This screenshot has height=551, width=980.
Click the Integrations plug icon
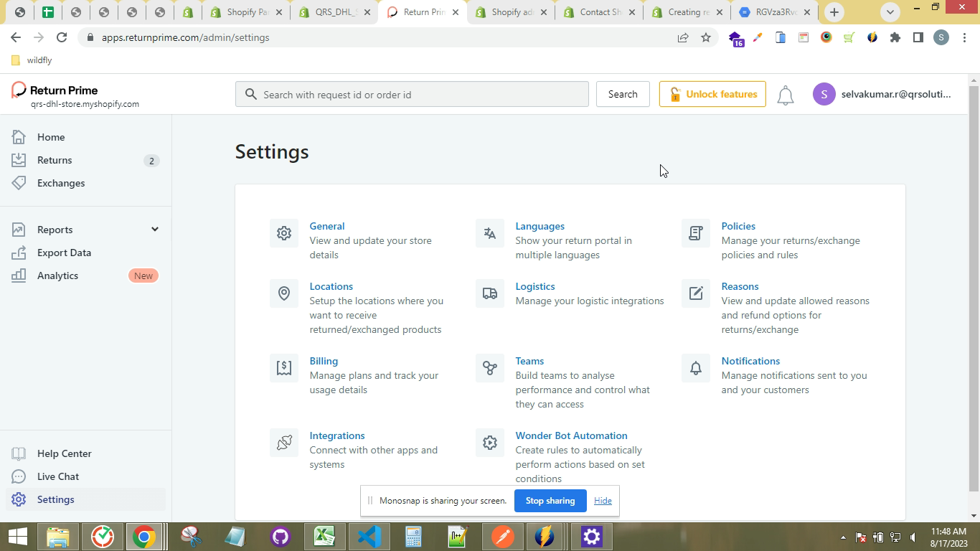(x=284, y=443)
